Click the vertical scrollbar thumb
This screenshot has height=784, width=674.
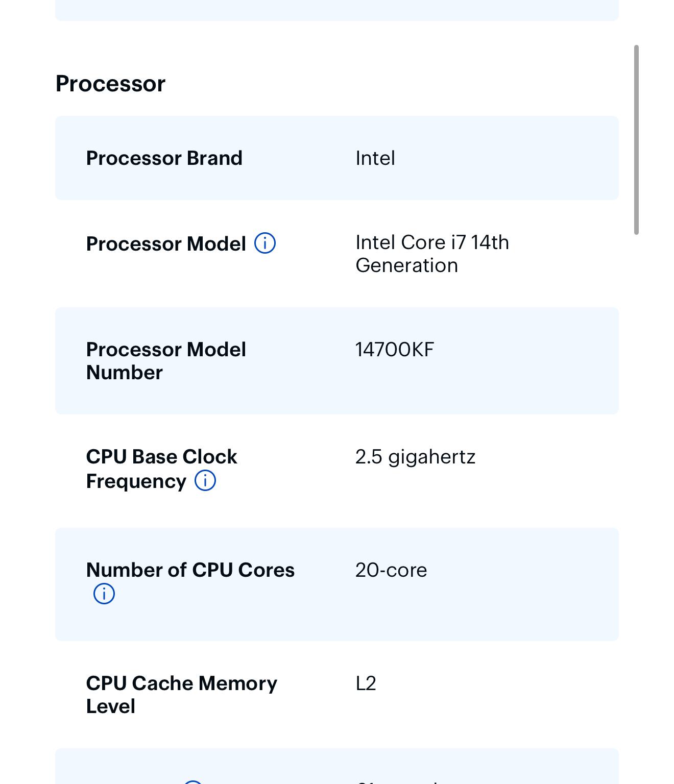pos(636,140)
